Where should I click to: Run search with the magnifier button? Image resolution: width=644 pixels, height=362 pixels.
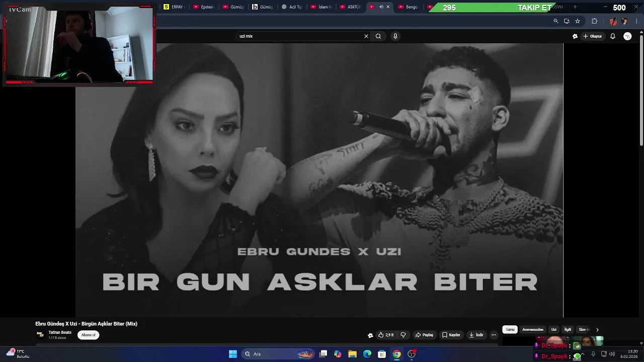coord(378,36)
